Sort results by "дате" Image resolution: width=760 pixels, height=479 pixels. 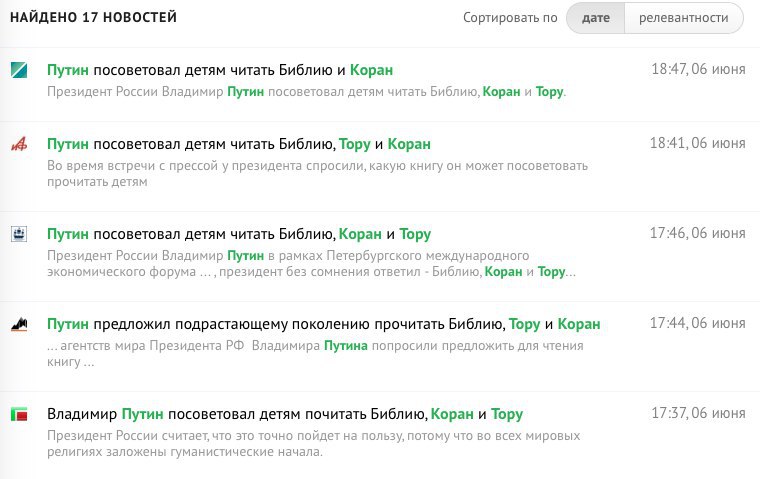[x=595, y=18]
